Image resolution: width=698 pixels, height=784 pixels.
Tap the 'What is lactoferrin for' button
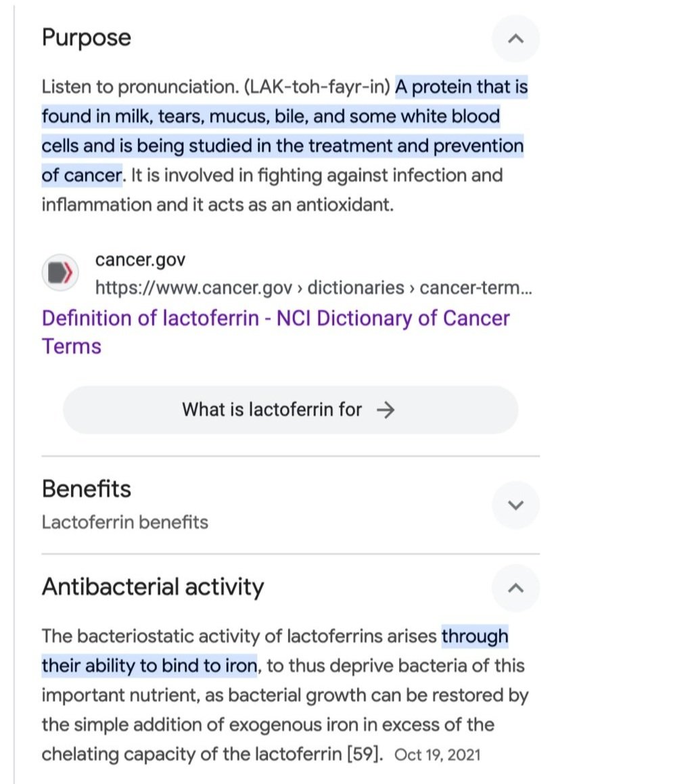290,410
